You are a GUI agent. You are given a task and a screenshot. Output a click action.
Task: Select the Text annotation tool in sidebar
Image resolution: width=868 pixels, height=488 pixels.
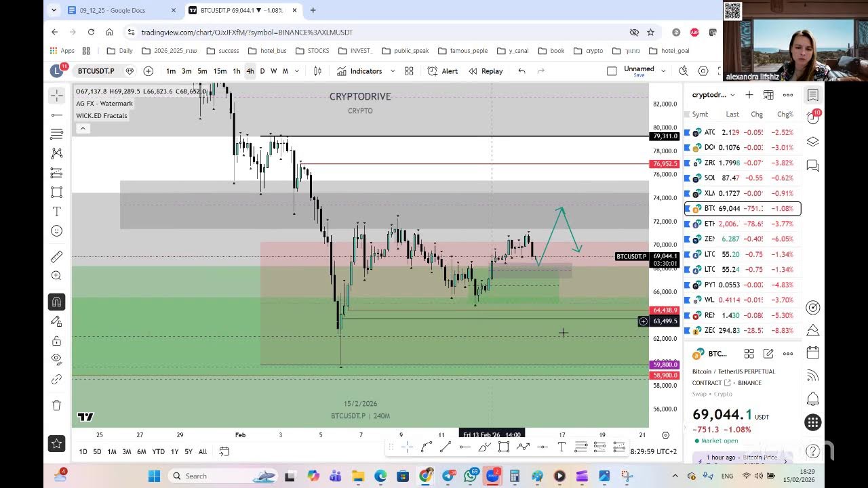56,211
